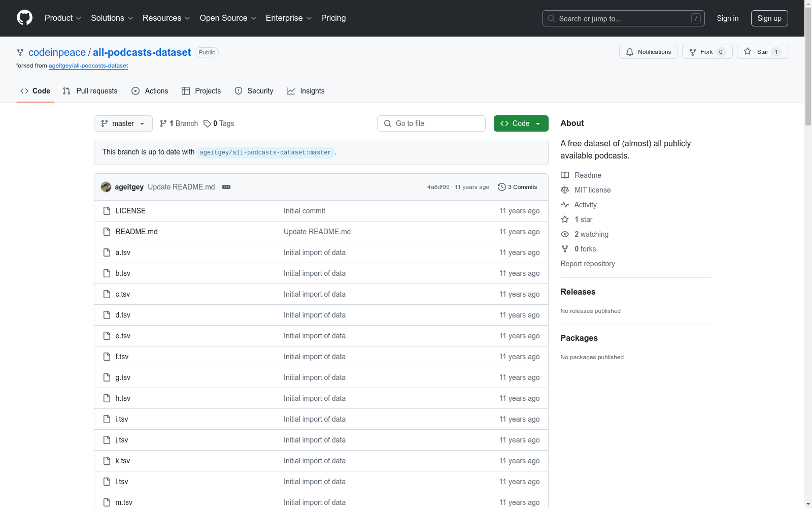Click the a.tsv file icon

coord(107,252)
